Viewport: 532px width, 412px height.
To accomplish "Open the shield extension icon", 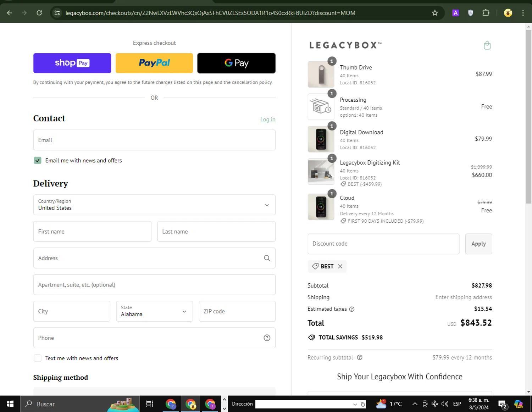I will coord(471,13).
